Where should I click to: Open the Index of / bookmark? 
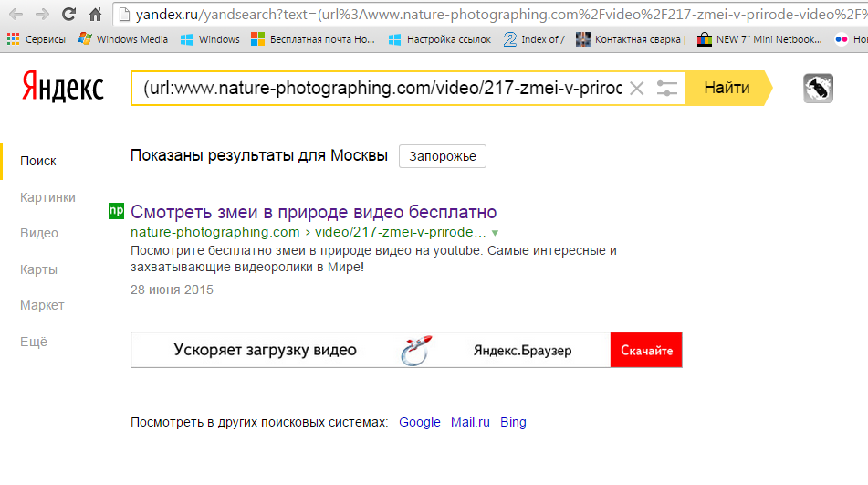[534, 39]
